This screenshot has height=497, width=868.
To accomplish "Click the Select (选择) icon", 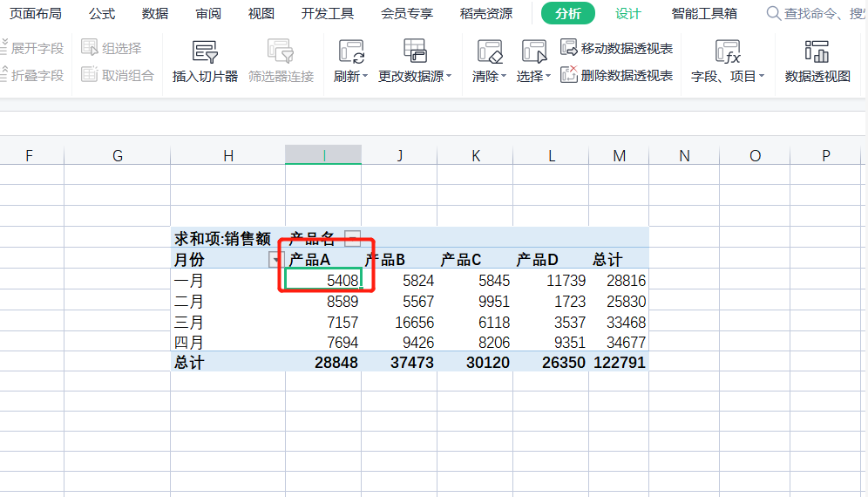I will click(533, 52).
